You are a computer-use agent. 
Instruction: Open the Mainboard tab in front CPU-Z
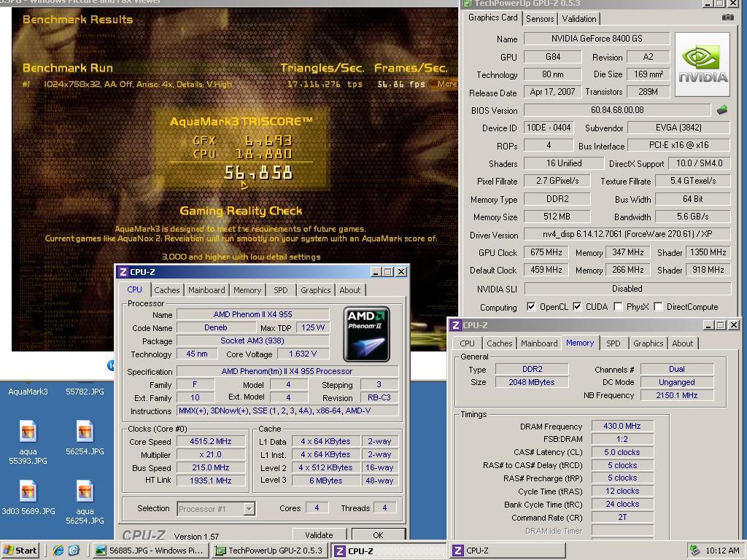click(x=206, y=290)
